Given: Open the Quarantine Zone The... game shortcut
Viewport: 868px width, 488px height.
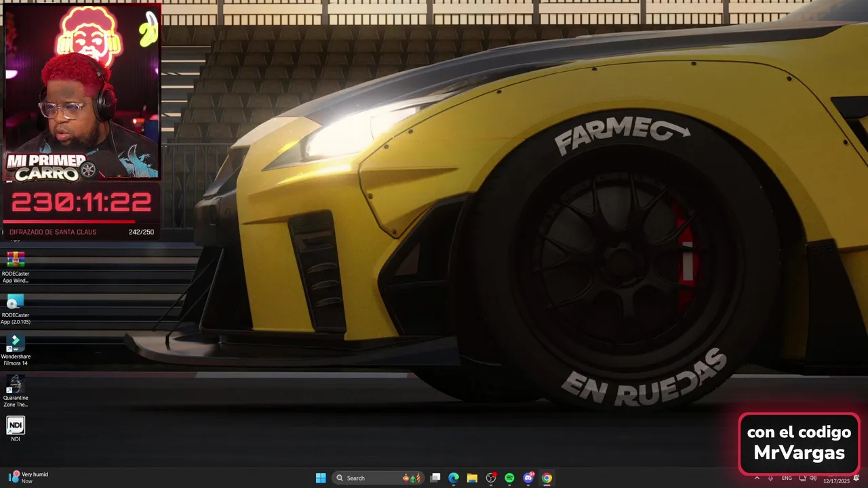Looking at the screenshot, I should (16, 391).
